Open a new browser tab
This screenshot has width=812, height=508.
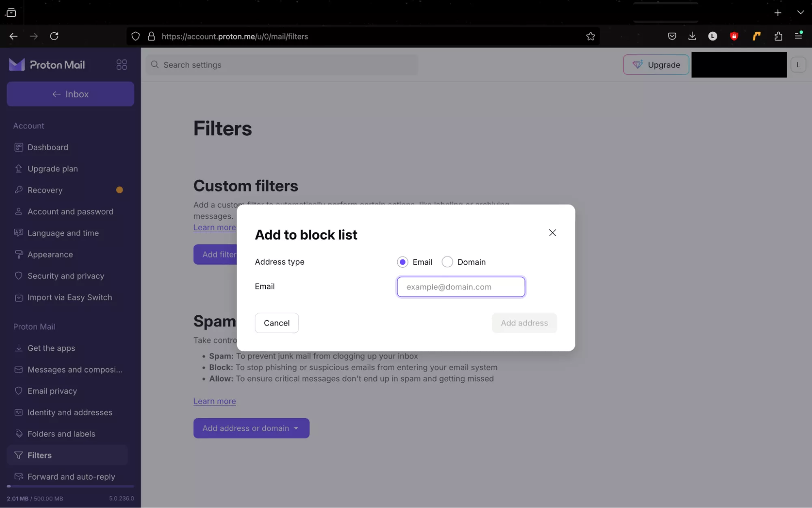pyautogui.click(x=777, y=13)
